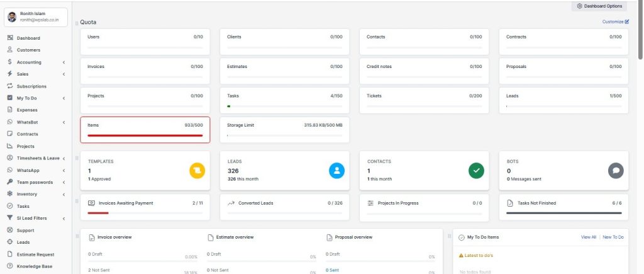Click the Dashboard icon in sidebar

(x=10, y=38)
